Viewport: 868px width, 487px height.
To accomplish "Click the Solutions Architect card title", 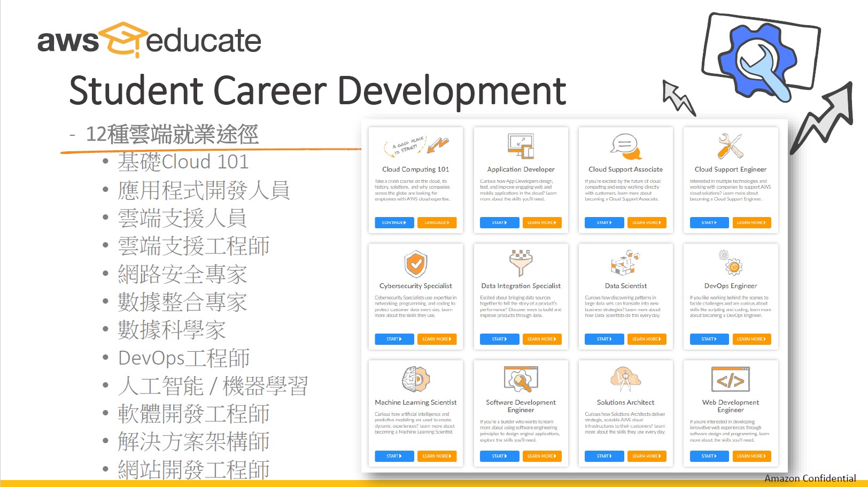I will (x=625, y=403).
